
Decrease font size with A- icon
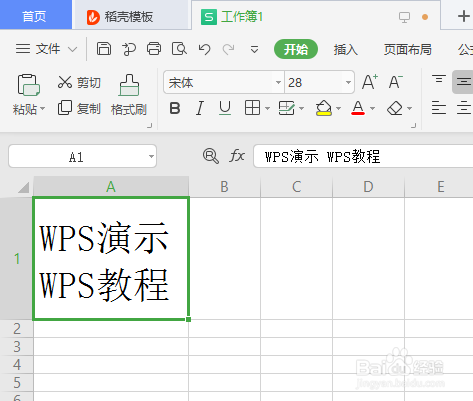coord(396,82)
